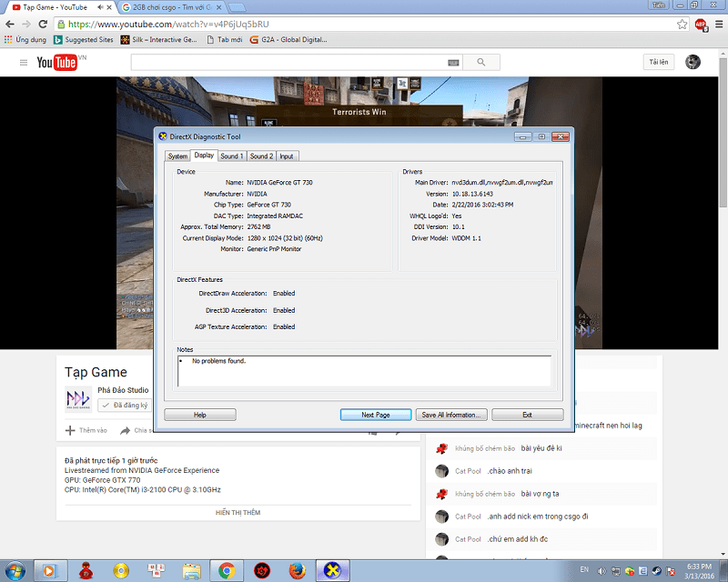The height and width of the screenshot is (582, 728).
Task: Click the Google account avatar in YouTube header
Action: pos(693,62)
